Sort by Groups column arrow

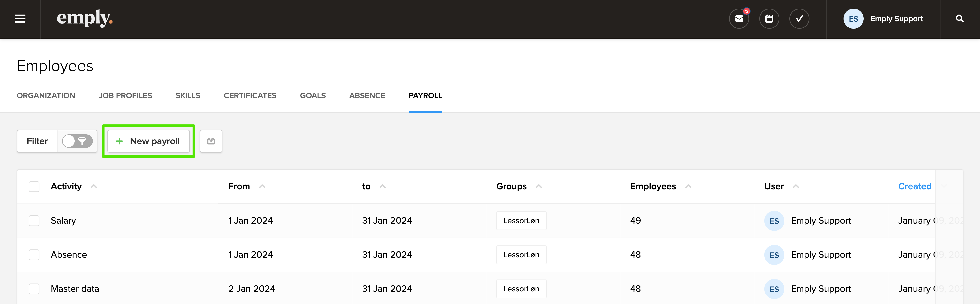539,186
